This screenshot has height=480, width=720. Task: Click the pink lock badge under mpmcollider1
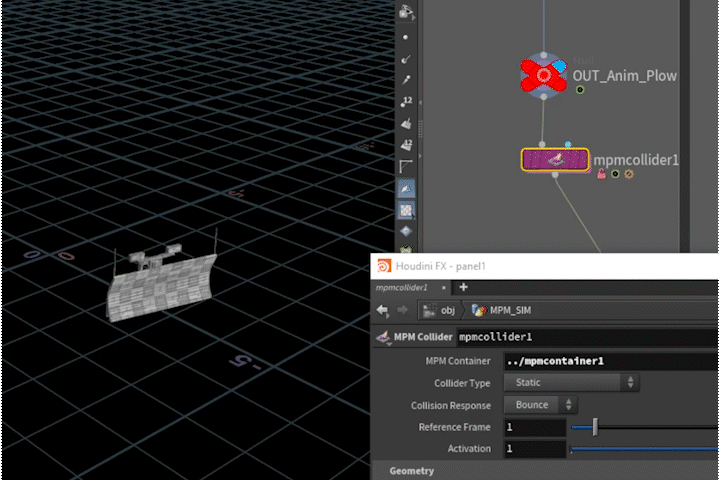602,174
